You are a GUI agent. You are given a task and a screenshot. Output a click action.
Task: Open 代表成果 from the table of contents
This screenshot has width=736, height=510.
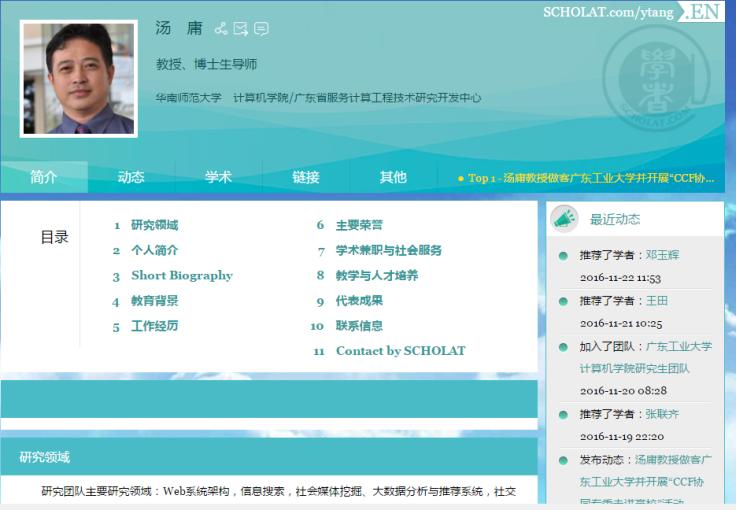pos(359,300)
